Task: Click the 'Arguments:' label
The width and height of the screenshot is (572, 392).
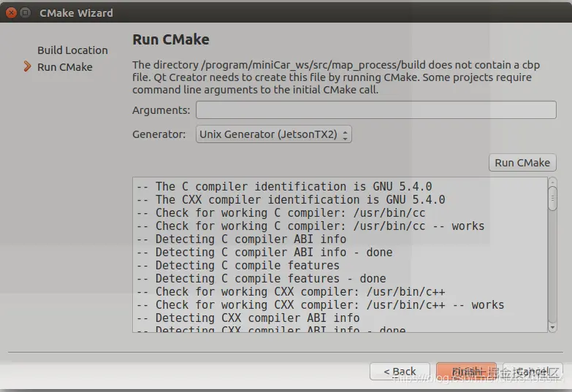Action: [161, 110]
